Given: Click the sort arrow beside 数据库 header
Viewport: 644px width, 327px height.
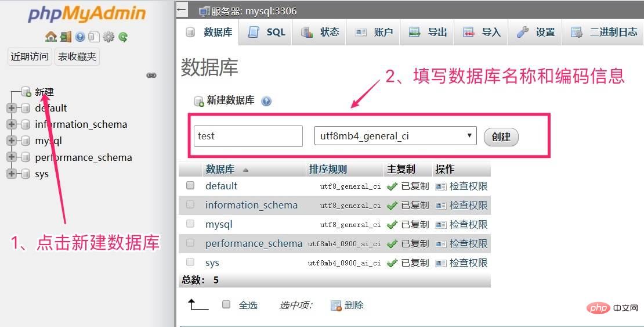Looking at the screenshot, I should pyautogui.click(x=245, y=170).
